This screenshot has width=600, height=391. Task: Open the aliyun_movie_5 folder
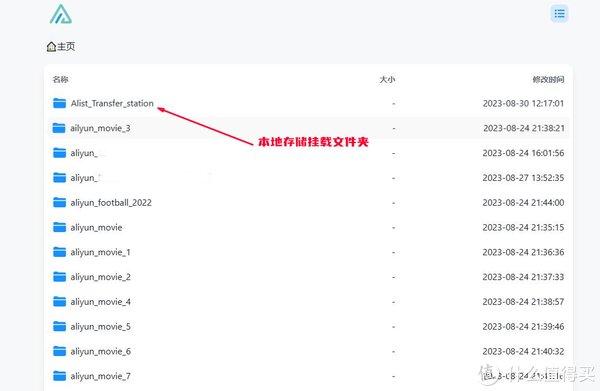(101, 327)
